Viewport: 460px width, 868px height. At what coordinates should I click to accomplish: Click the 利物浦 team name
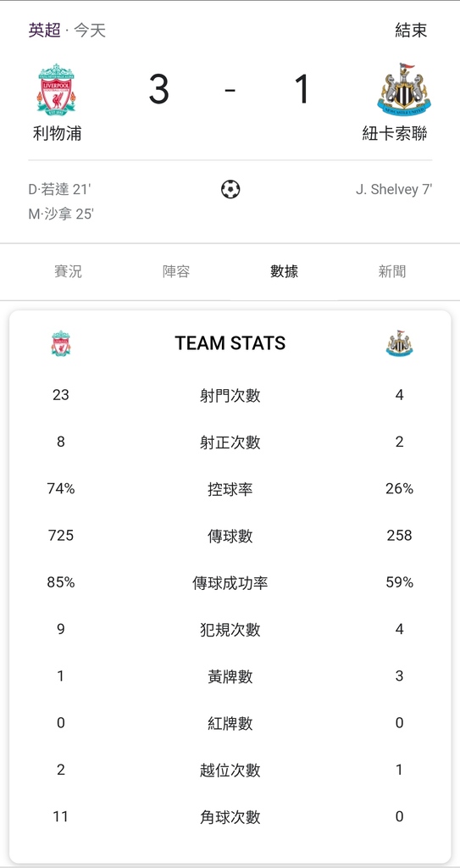coord(57,133)
